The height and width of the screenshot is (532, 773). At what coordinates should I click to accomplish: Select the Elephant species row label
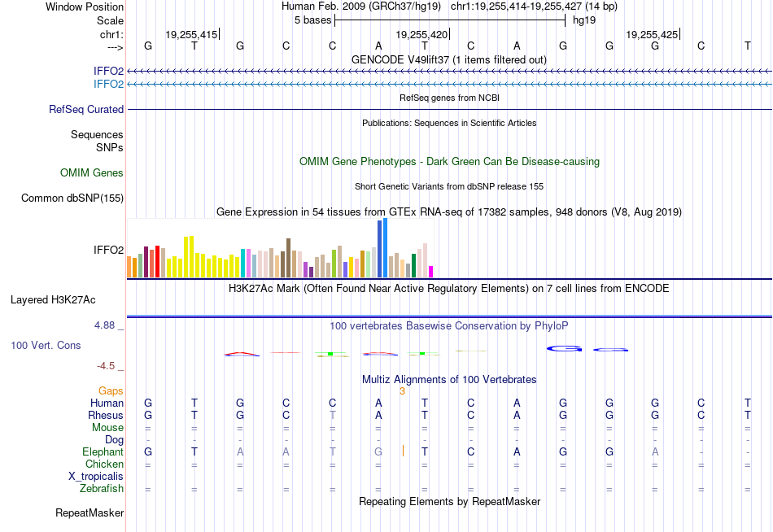[x=103, y=452]
